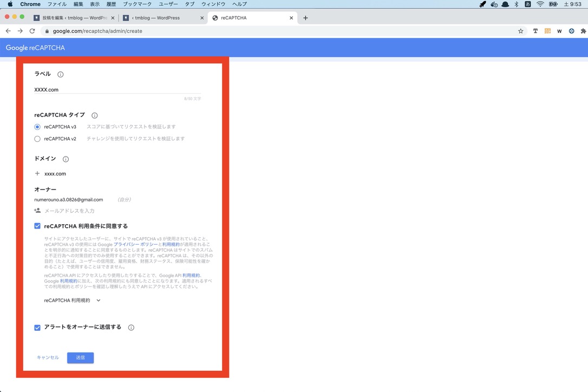588x392 pixels.
Task: Open the 利用規約 link after プライバシー ポリシー
Action: click(171, 244)
